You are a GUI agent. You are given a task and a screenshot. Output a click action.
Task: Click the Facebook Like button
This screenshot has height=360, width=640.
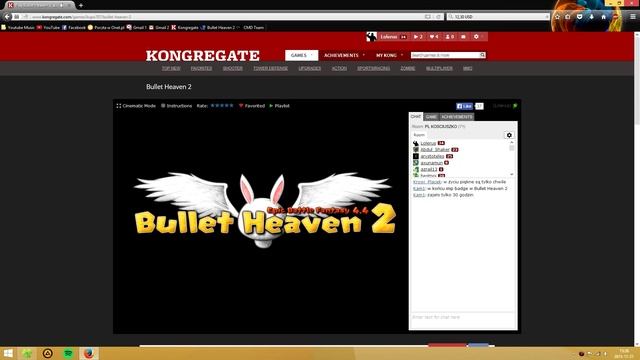(464, 106)
